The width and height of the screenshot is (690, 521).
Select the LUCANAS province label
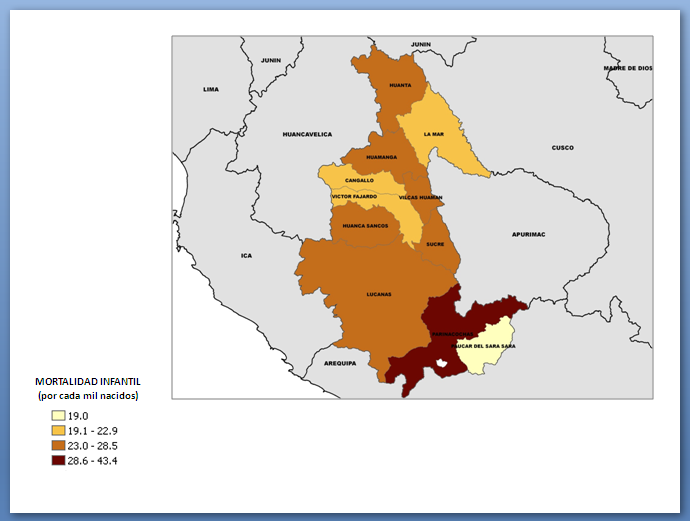(x=378, y=294)
